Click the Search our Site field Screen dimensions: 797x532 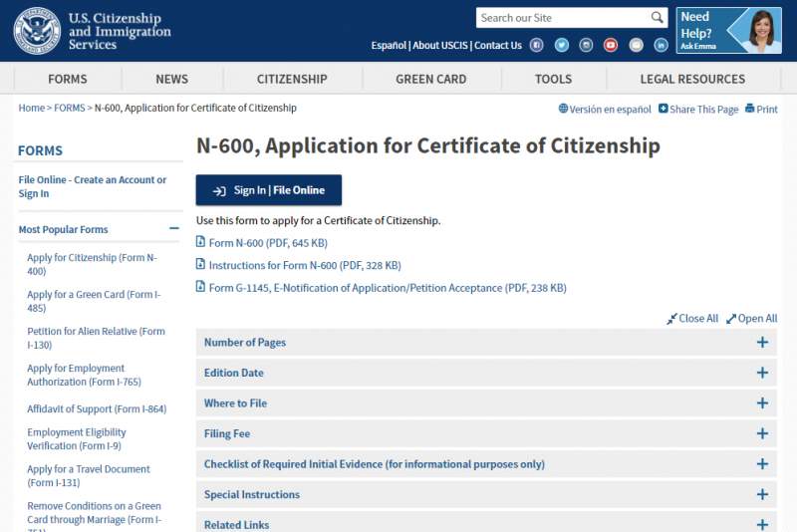[561, 18]
